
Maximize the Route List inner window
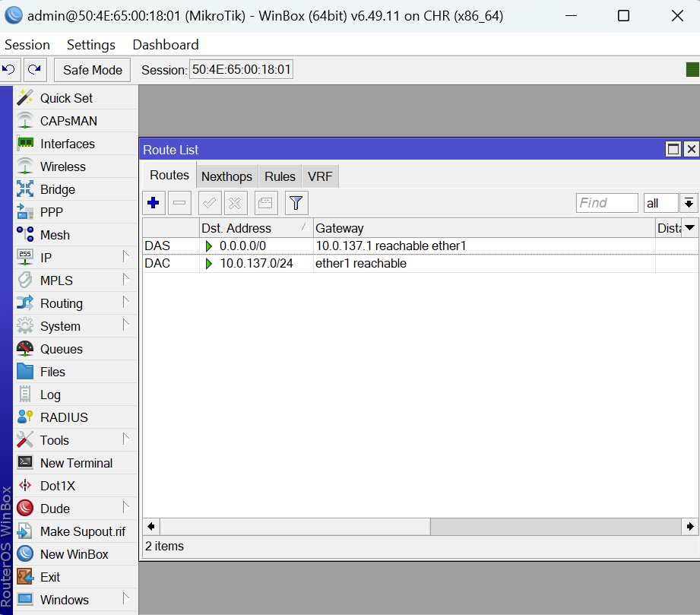coord(673,149)
